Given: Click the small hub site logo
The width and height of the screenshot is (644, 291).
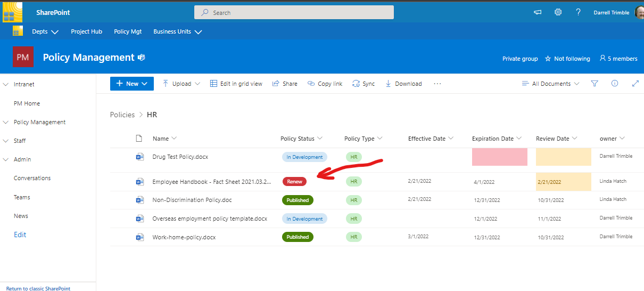Looking at the screenshot, I should point(18,31).
